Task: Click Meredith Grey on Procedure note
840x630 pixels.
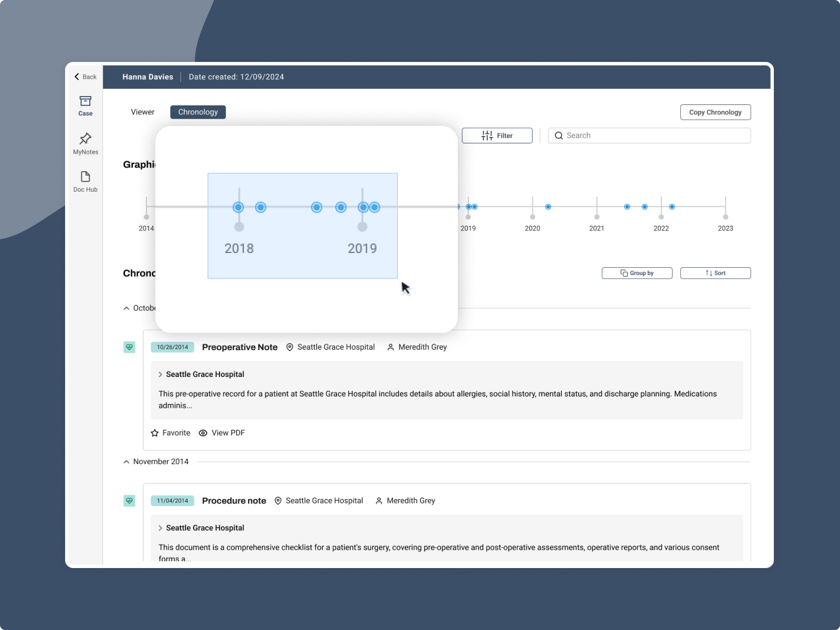Action: (x=411, y=501)
